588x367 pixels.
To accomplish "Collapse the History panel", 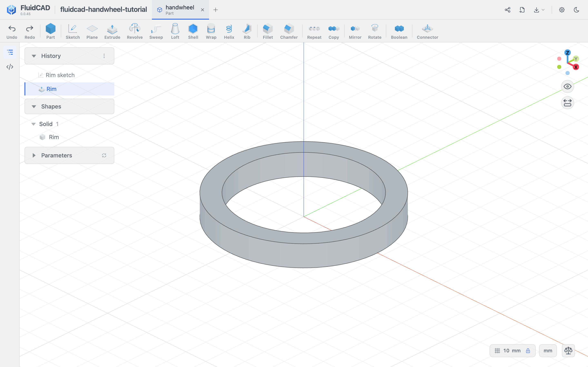I will pyautogui.click(x=34, y=56).
